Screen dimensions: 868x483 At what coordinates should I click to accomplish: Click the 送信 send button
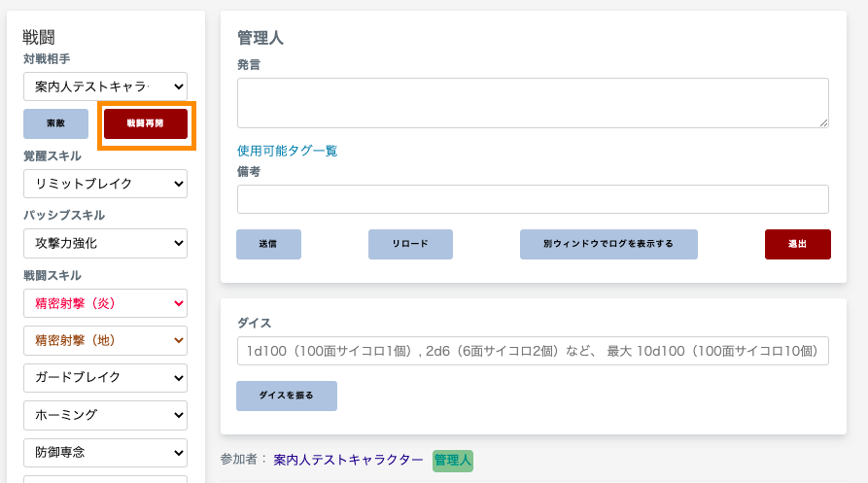click(x=268, y=244)
